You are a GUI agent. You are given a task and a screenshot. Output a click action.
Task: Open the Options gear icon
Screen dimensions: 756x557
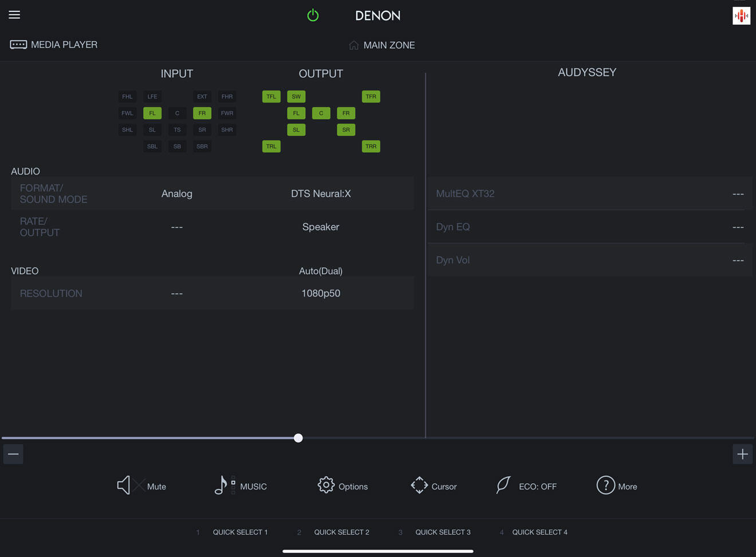pyautogui.click(x=326, y=485)
